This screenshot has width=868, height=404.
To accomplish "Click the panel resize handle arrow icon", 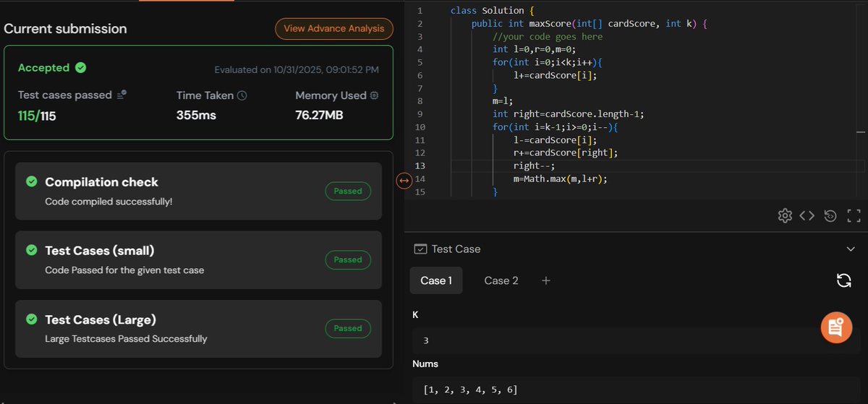I will point(404,181).
